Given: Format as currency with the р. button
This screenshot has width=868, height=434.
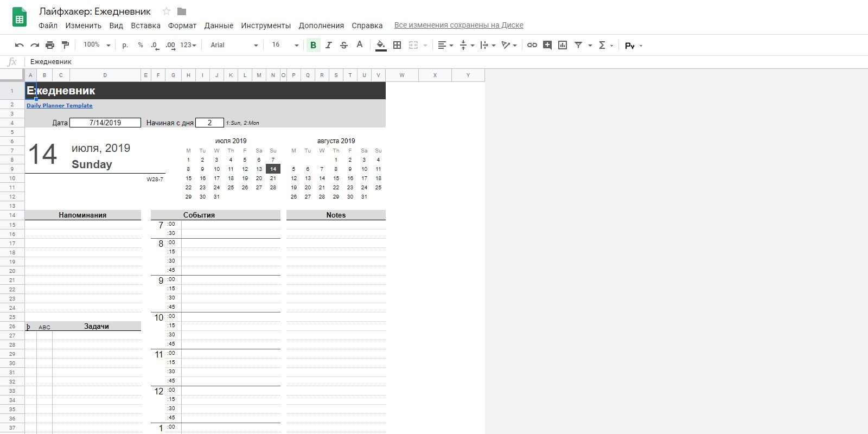Looking at the screenshot, I should point(125,45).
